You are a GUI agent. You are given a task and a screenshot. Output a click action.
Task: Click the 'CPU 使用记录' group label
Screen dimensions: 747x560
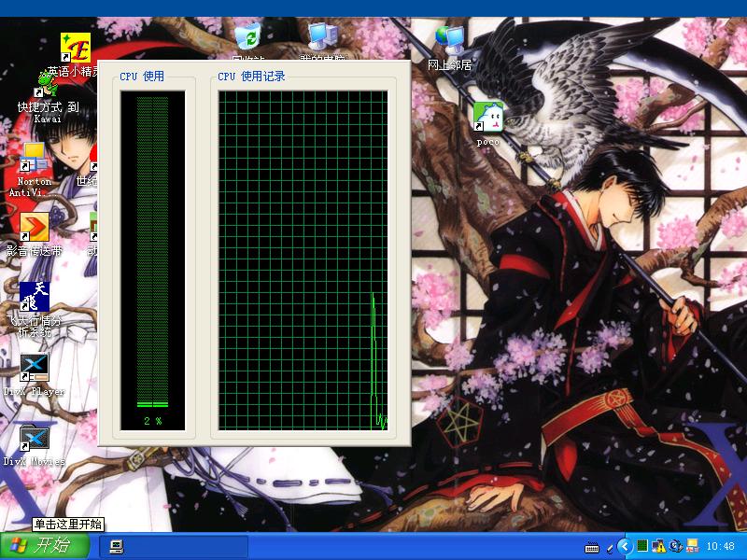(251, 77)
